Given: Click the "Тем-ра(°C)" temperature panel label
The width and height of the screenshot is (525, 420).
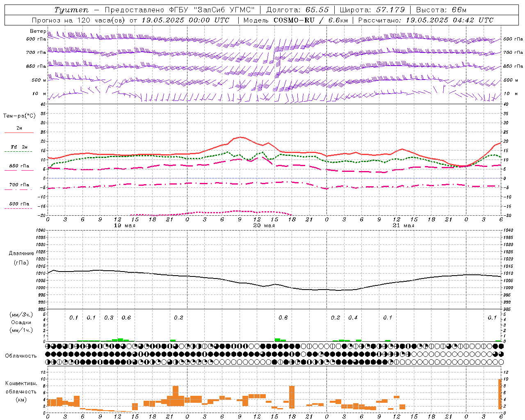Looking at the screenshot, I should (19, 116).
